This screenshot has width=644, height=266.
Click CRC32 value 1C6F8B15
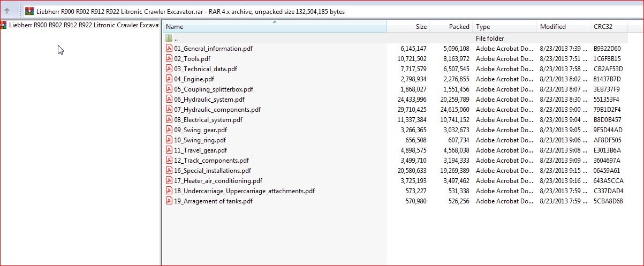pos(607,59)
